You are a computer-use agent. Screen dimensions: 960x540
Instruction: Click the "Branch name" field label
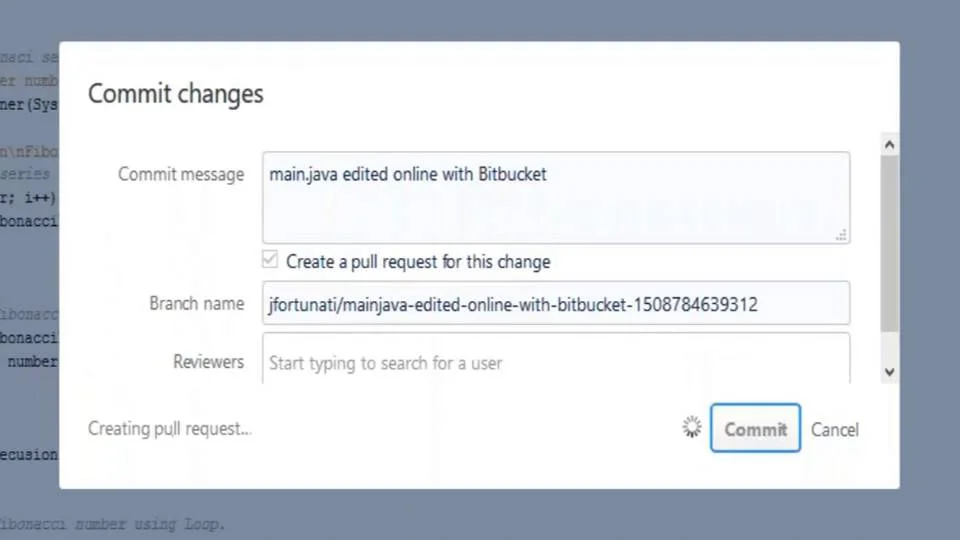[196, 303]
